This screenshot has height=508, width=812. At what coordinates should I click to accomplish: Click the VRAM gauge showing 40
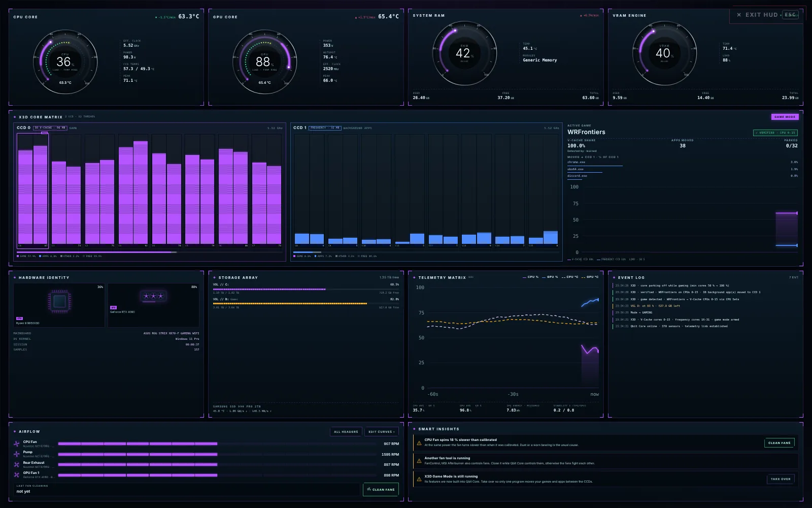(664, 53)
